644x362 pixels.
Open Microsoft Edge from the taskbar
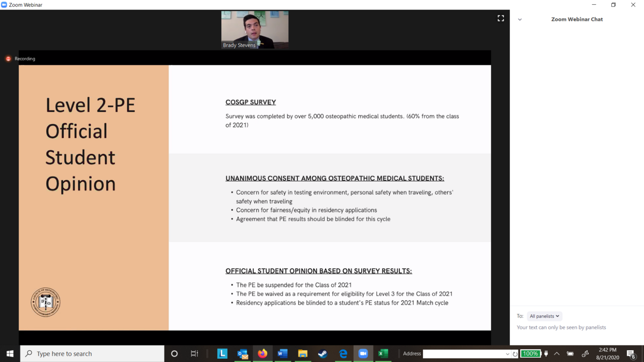click(343, 353)
